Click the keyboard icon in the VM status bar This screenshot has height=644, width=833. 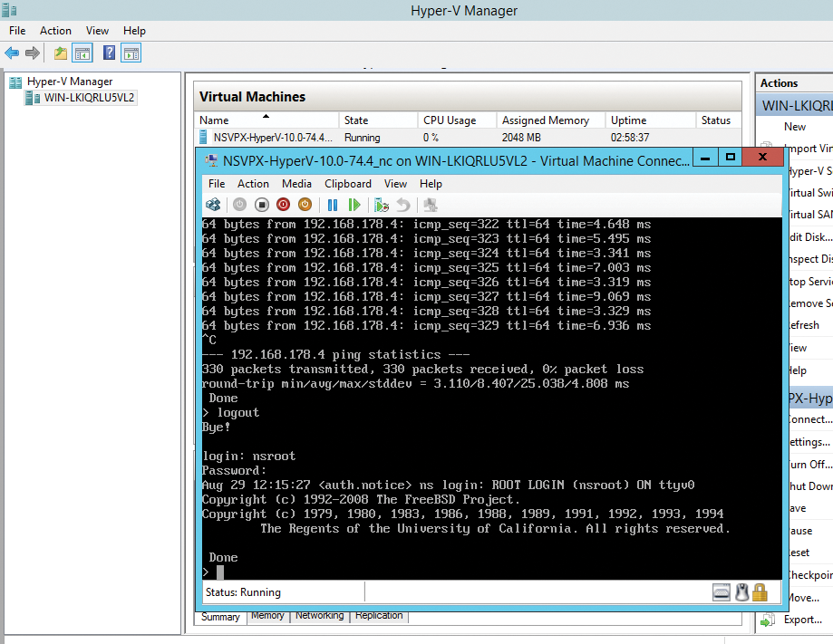tap(721, 591)
